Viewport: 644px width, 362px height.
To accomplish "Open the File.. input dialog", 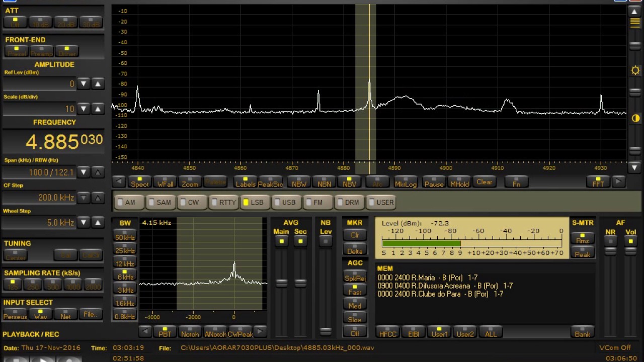I will pyautogui.click(x=91, y=314).
